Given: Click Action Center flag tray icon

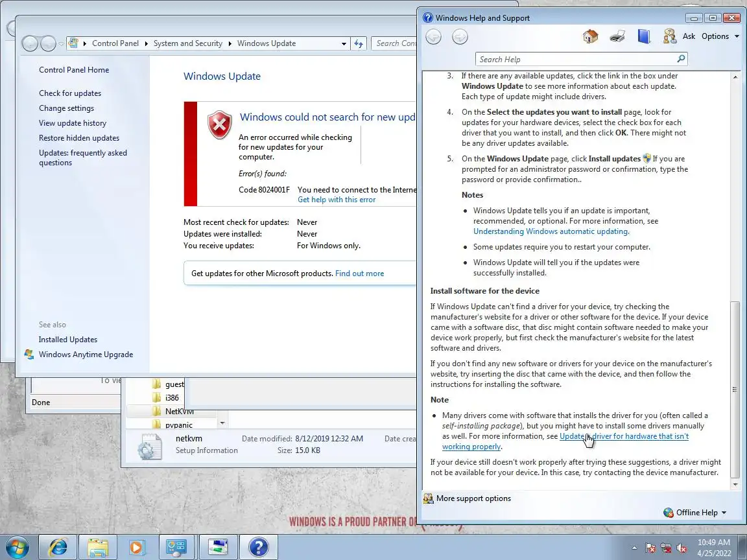Looking at the screenshot, I should click(650, 548).
